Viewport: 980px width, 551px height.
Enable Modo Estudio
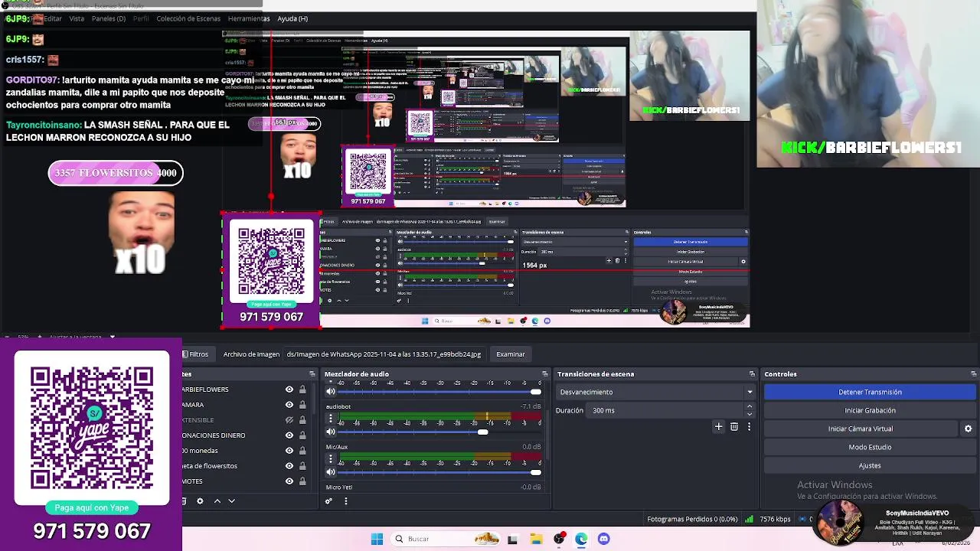click(870, 447)
